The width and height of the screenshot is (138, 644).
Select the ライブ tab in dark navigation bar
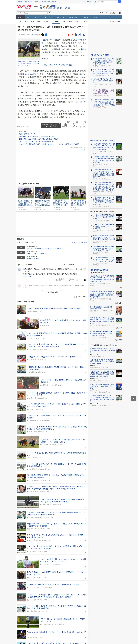click(37, 17)
